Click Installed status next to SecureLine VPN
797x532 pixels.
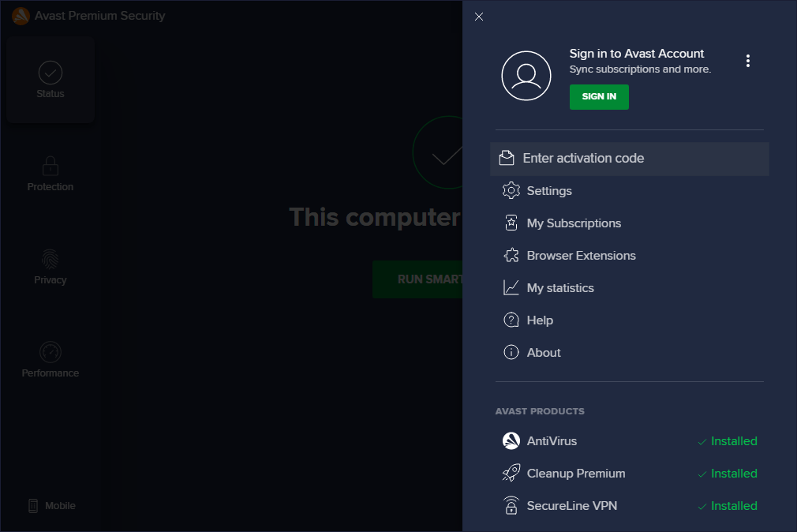(728, 506)
